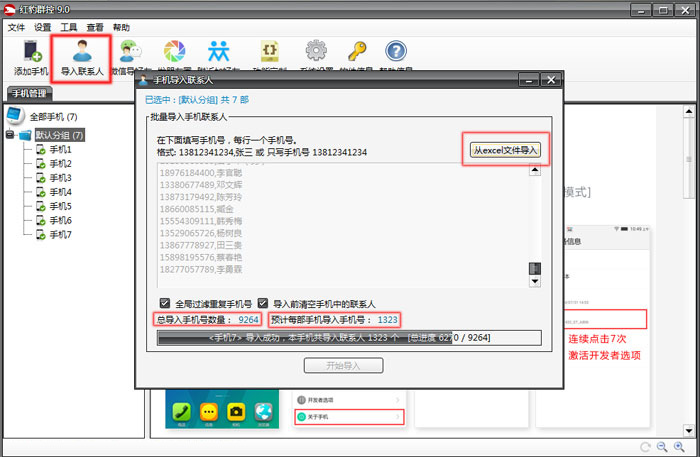
Task: Click the 开始导入 button
Action: tap(343, 366)
